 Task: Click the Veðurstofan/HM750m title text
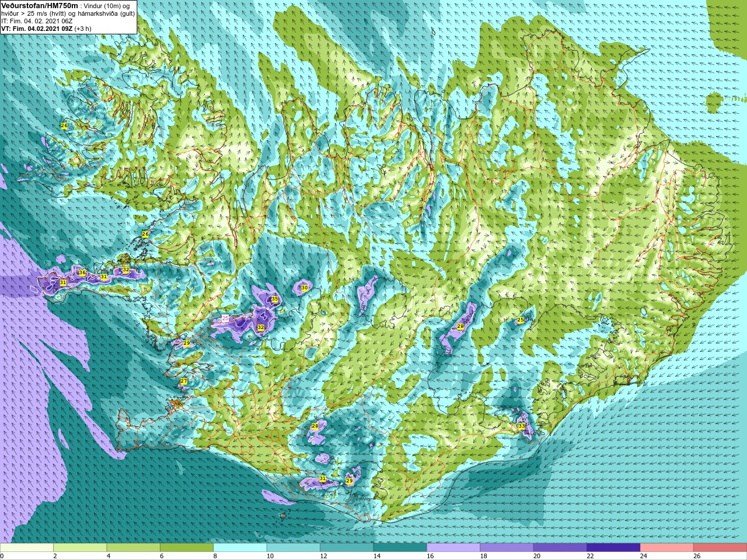click(39, 5)
